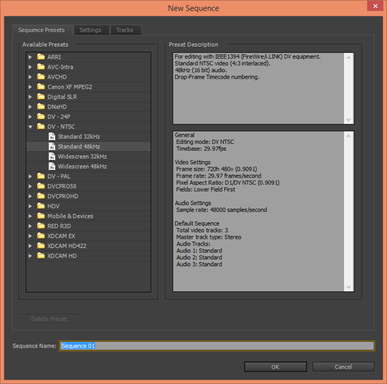Expand the Canon XF MPEG2 arrow
This screenshot has width=387, height=384.
click(30, 87)
